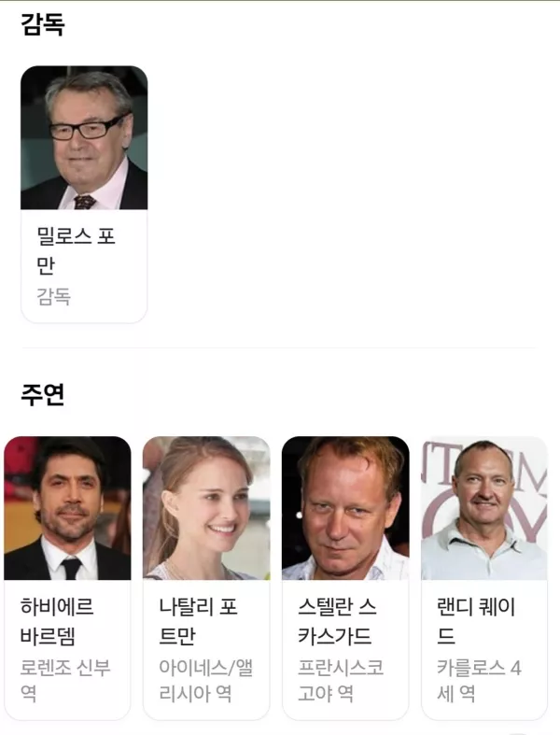Select the 프란시스코 고야 역 role text
Screen dimensions: 560x735
coord(341,680)
